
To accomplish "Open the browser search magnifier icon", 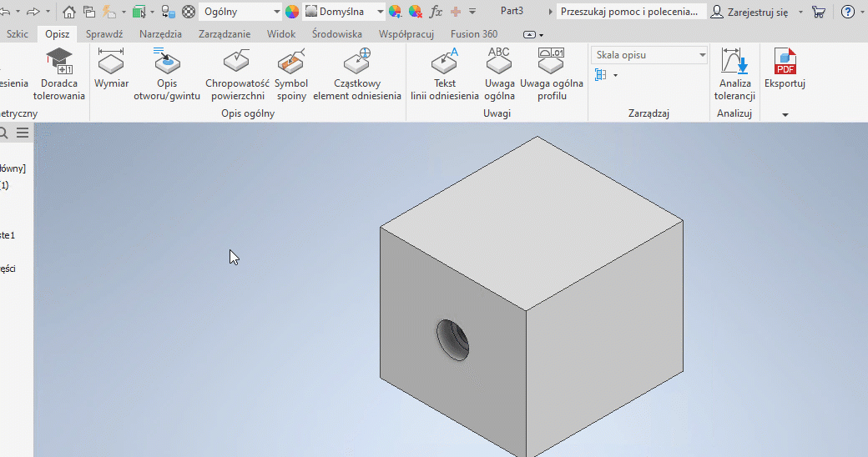I will click(3, 133).
